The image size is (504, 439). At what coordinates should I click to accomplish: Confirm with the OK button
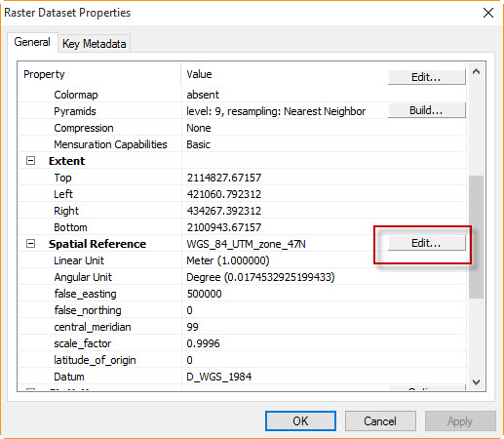coord(300,421)
